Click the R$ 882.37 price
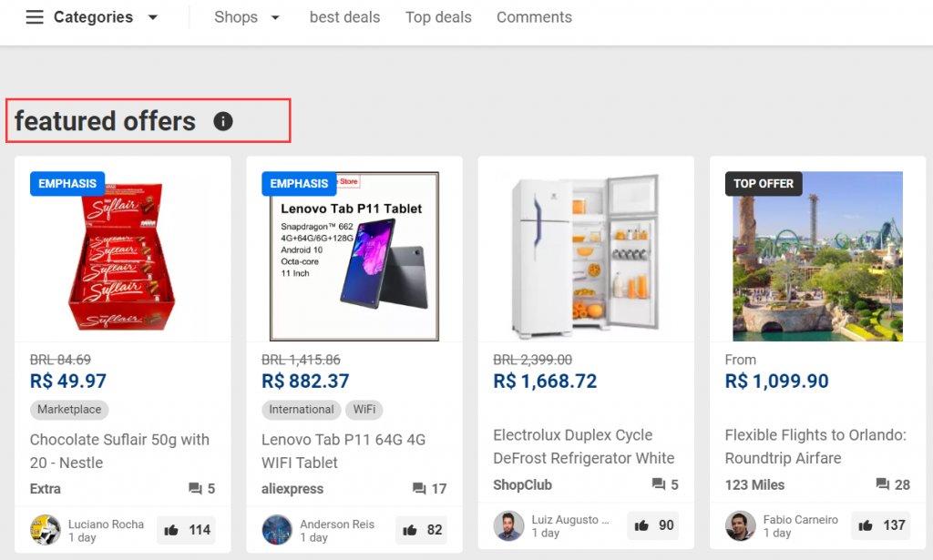The width and height of the screenshot is (933, 560). click(305, 381)
